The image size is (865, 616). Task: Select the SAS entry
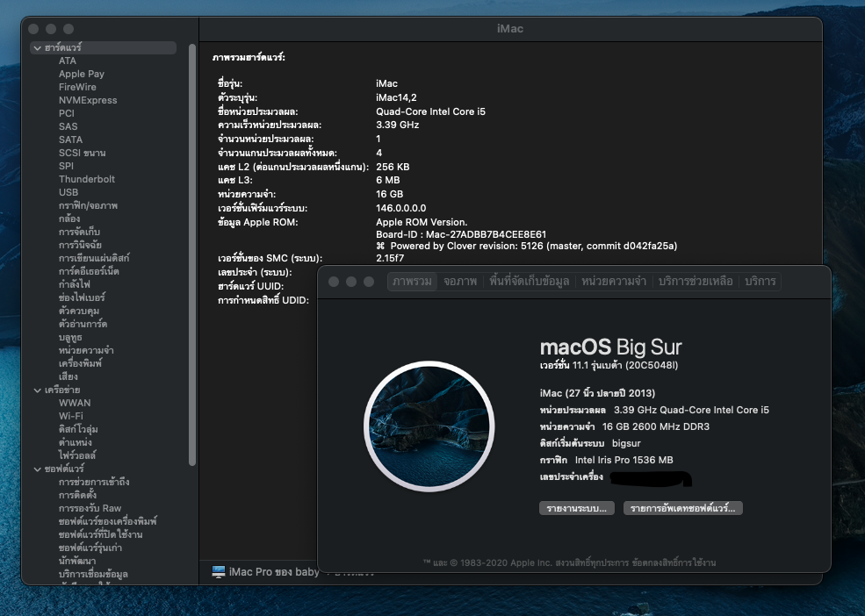[x=68, y=126]
